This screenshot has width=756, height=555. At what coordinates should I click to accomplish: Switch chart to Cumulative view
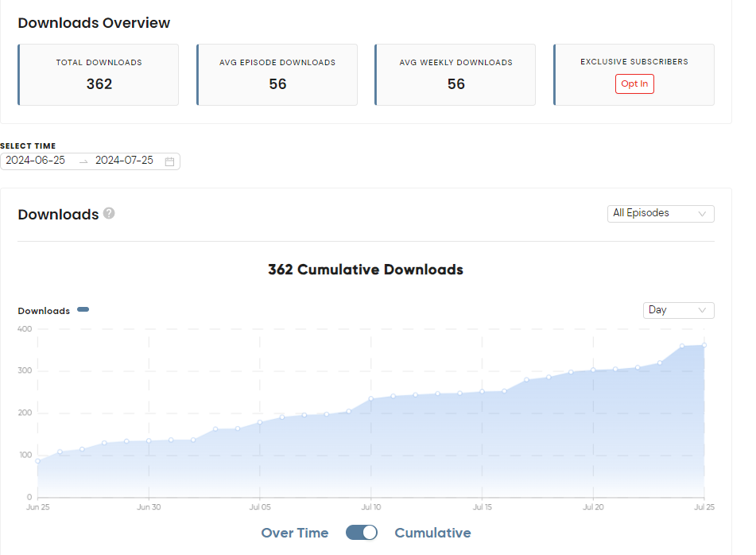point(432,533)
